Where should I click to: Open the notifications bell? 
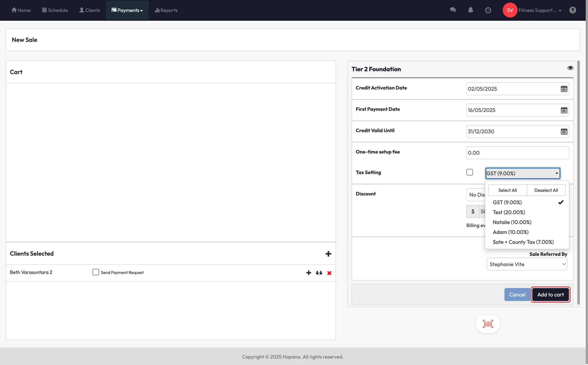[x=470, y=10]
